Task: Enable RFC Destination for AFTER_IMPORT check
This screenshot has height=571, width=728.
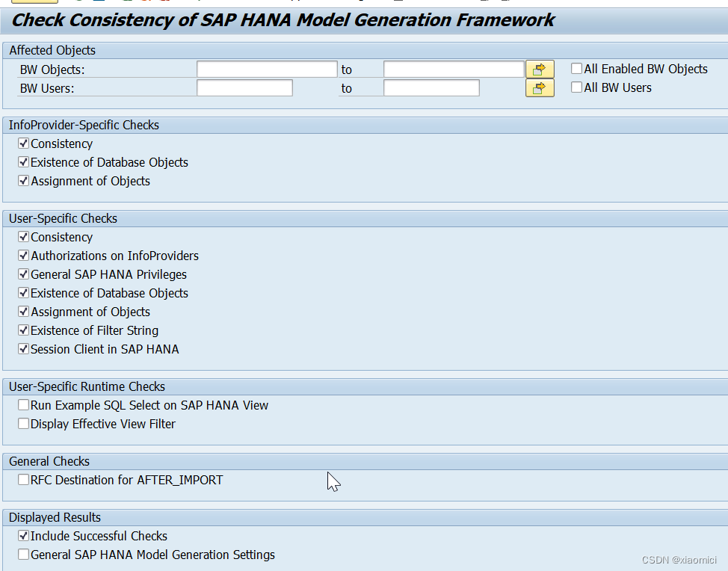Action: (23, 480)
